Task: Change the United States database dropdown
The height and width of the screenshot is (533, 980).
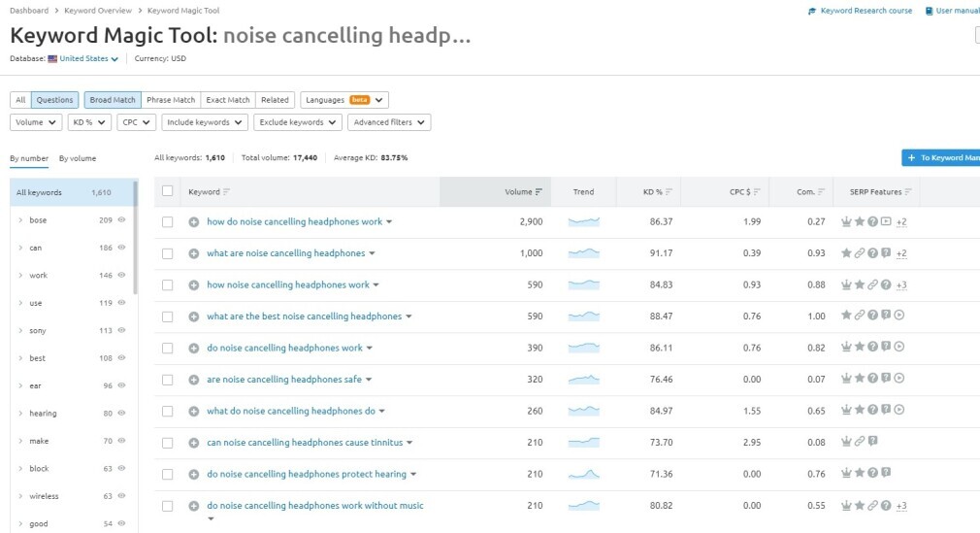Action: [x=88, y=59]
